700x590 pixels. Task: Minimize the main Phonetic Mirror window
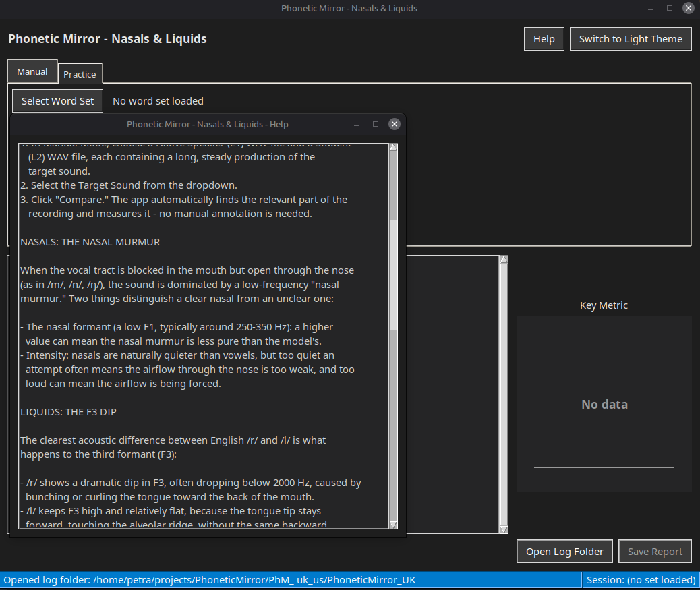[651, 9]
